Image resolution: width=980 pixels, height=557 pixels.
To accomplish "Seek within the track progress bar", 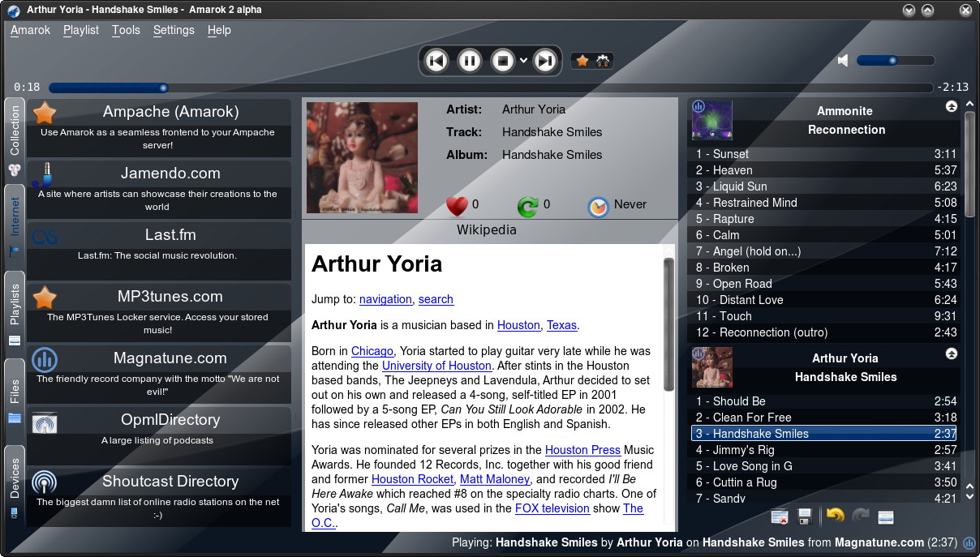I will [x=491, y=88].
